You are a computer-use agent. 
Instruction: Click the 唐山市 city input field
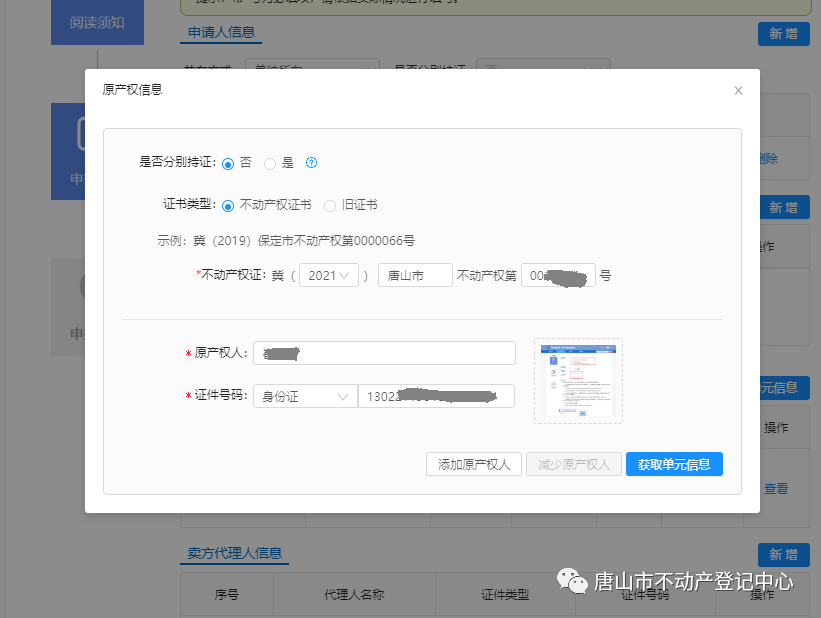click(x=415, y=275)
